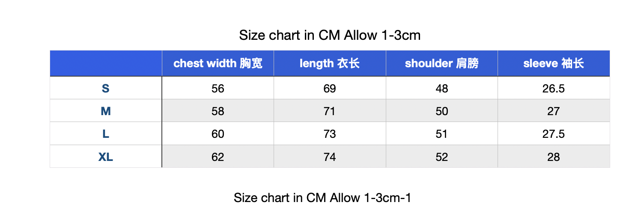Select the length cell showing 69
This screenshot has width=644, height=220.
[330, 88]
